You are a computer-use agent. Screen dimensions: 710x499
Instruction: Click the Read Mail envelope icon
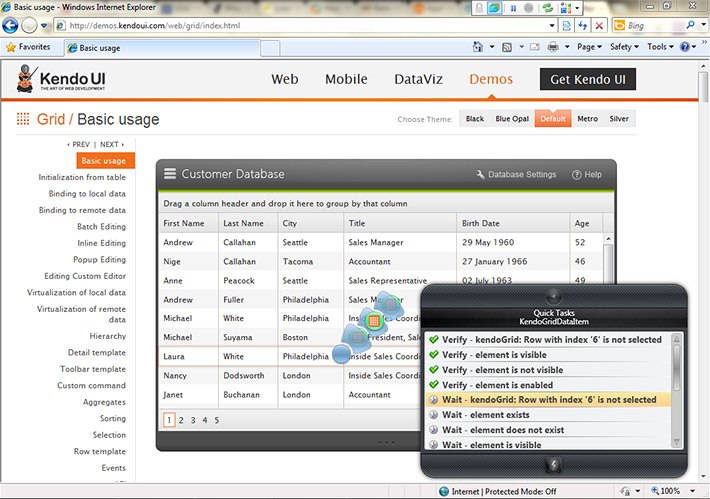tap(535, 47)
